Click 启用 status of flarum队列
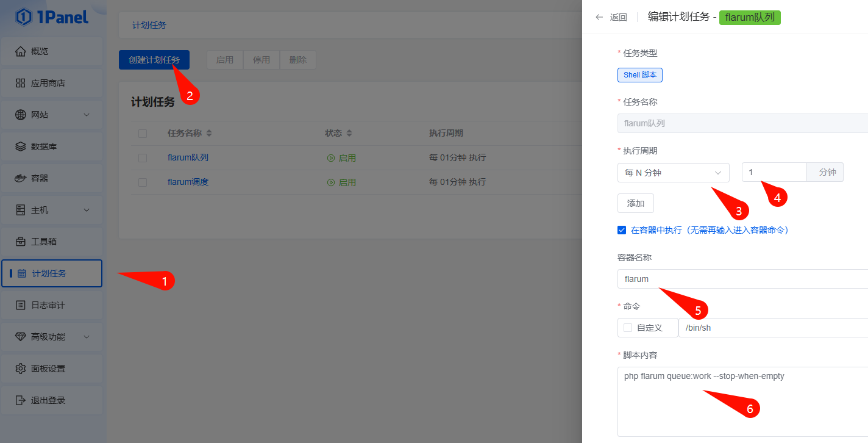This screenshot has width=868, height=443. [x=341, y=157]
